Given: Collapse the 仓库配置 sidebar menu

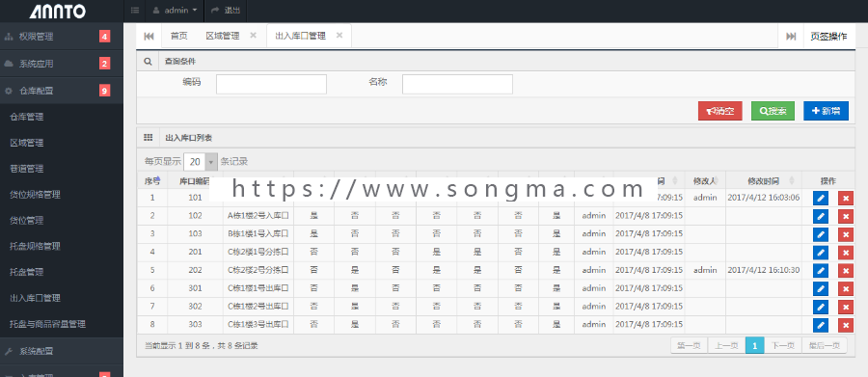Looking at the screenshot, I should coord(62,91).
